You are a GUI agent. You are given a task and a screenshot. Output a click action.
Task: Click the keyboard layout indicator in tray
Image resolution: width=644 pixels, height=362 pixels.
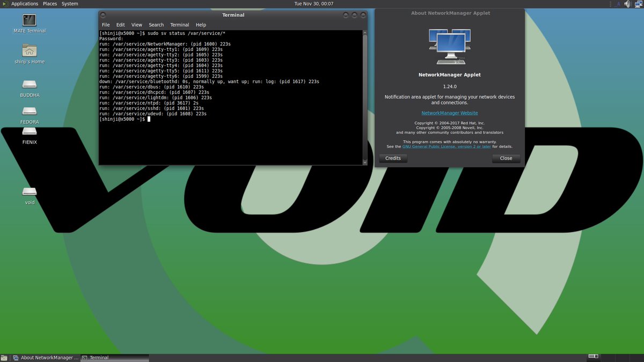(617, 4)
